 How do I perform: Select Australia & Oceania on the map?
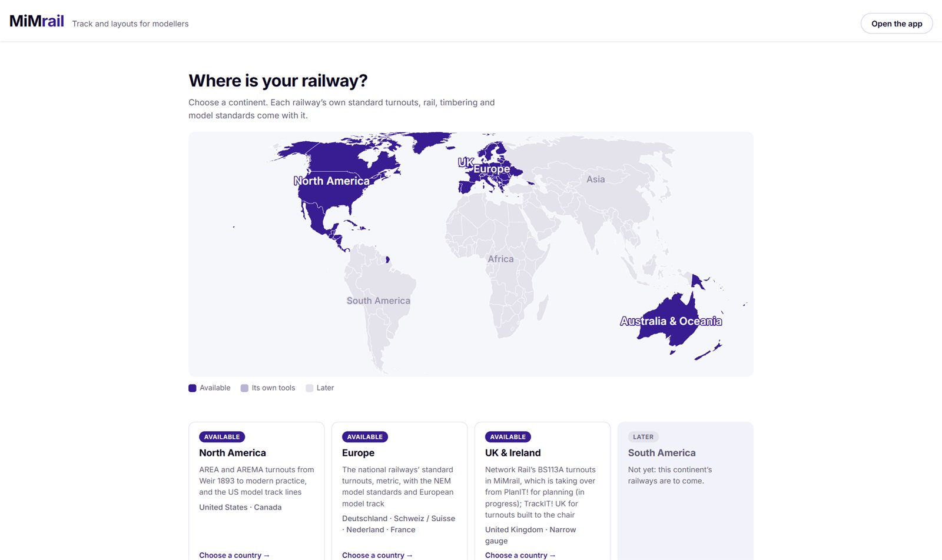(x=671, y=321)
